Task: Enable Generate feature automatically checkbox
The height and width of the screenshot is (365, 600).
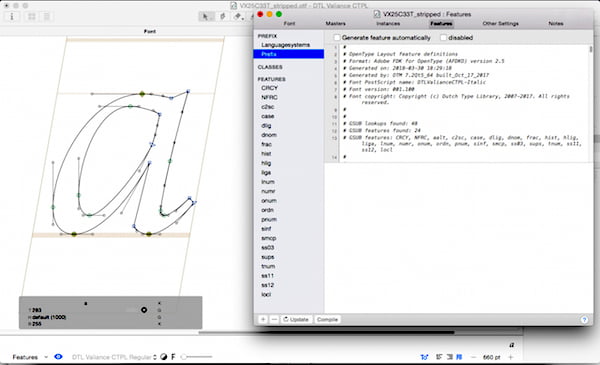Action: point(337,37)
